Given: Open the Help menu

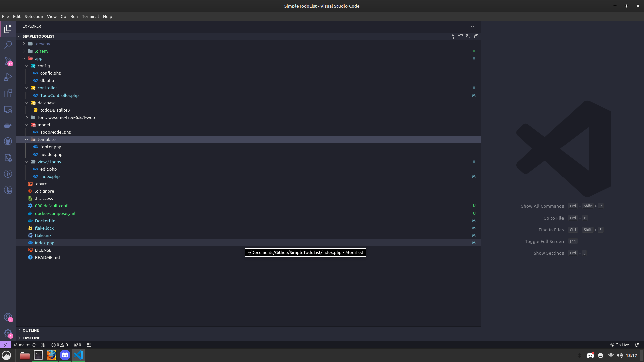Looking at the screenshot, I should point(107,16).
